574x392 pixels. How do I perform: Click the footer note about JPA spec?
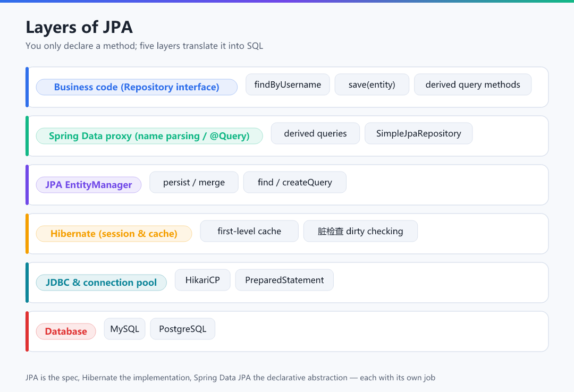click(230, 377)
